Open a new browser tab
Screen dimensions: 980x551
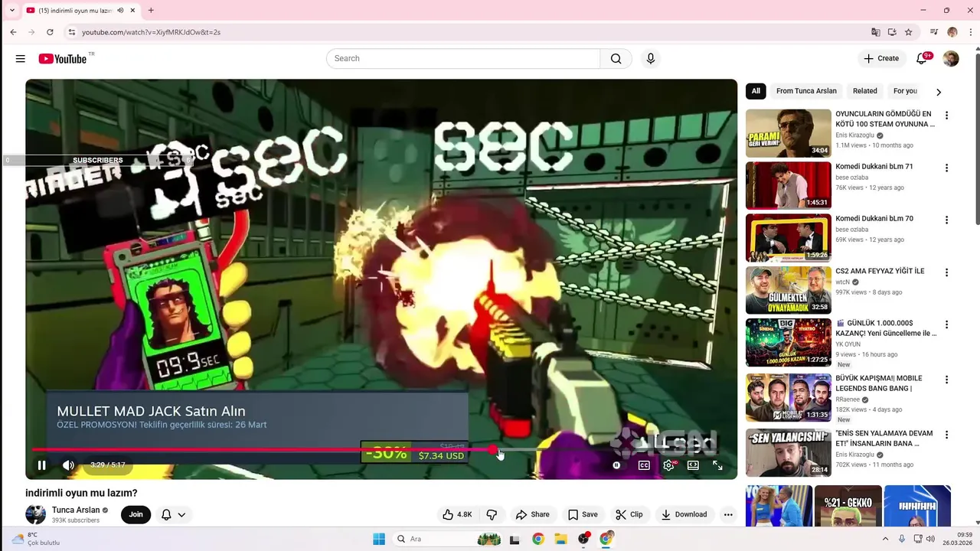tap(151, 11)
